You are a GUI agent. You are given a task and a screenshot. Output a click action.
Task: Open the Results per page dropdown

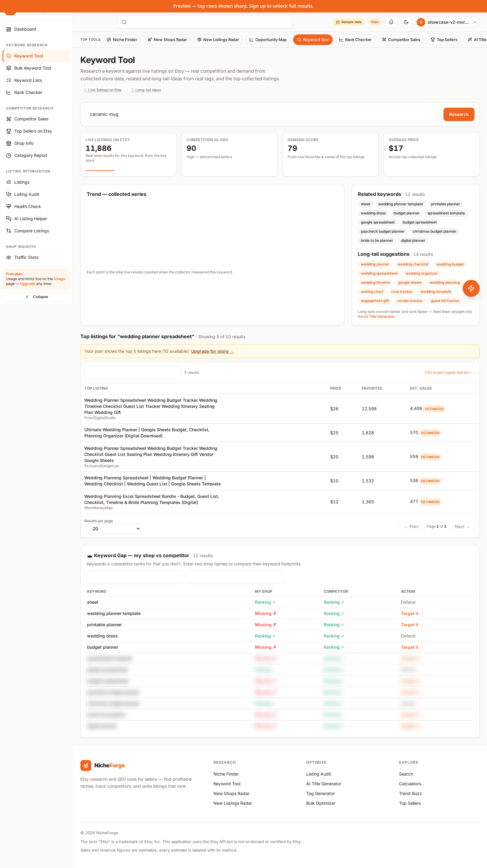click(x=114, y=529)
